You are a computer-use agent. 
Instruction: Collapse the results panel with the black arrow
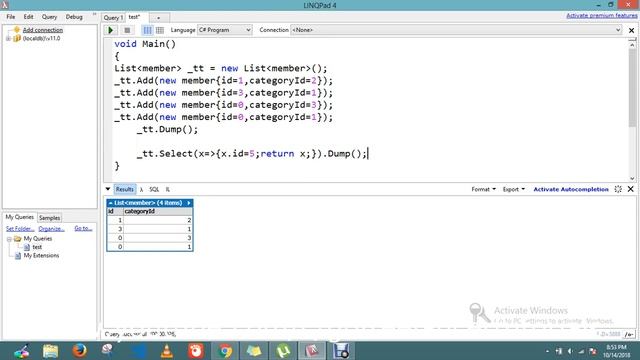pyautogui.click(x=108, y=189)
